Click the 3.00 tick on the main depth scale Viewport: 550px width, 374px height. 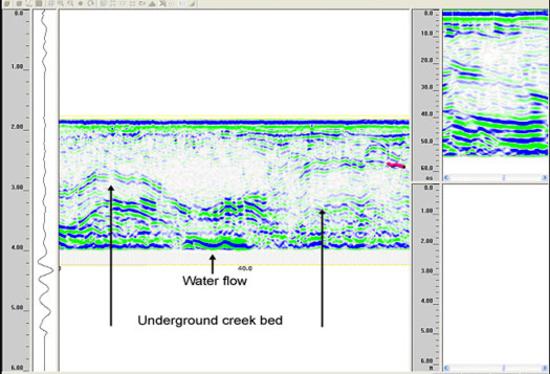17,187
